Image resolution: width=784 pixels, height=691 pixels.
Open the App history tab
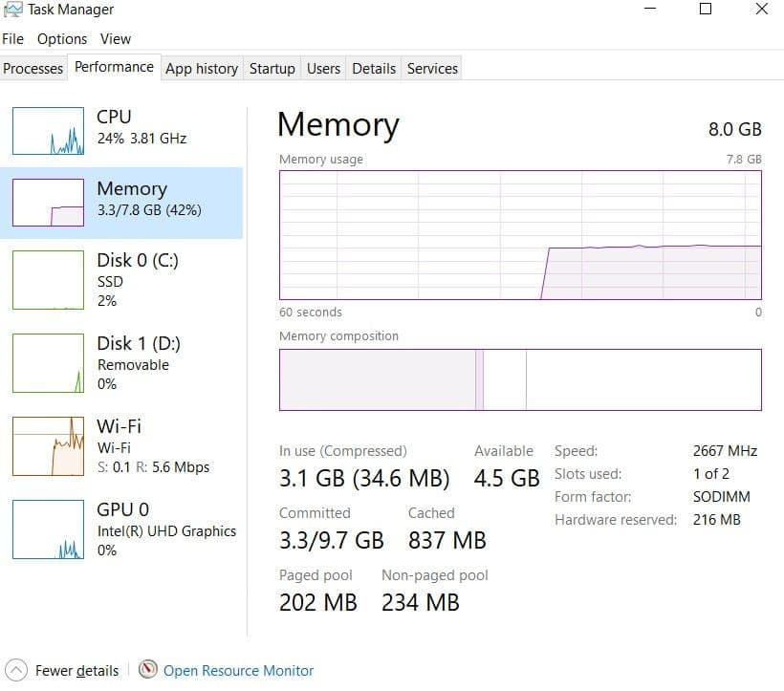(x=201, y=68)
